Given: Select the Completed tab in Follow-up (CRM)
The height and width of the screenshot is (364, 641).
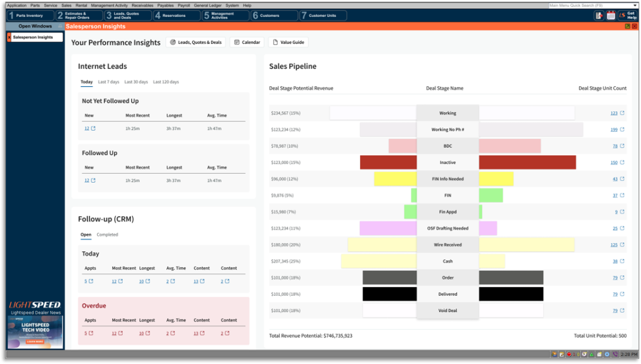Looking at the screenshot, I should (x=107, y=235).
